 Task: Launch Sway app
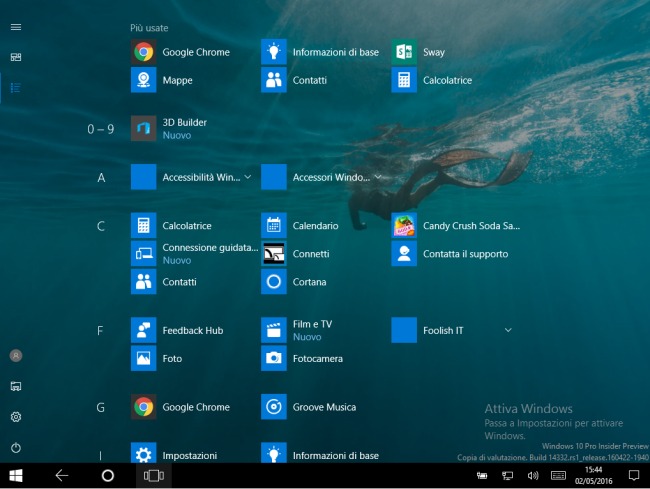click(418, 52)
